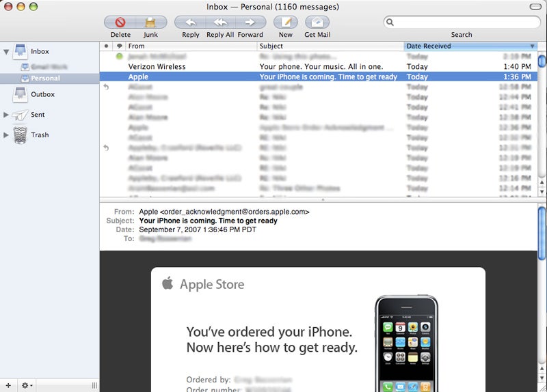Click the preview pane scroll up arrow
The image size is (547, 392).
click(542, 368)
